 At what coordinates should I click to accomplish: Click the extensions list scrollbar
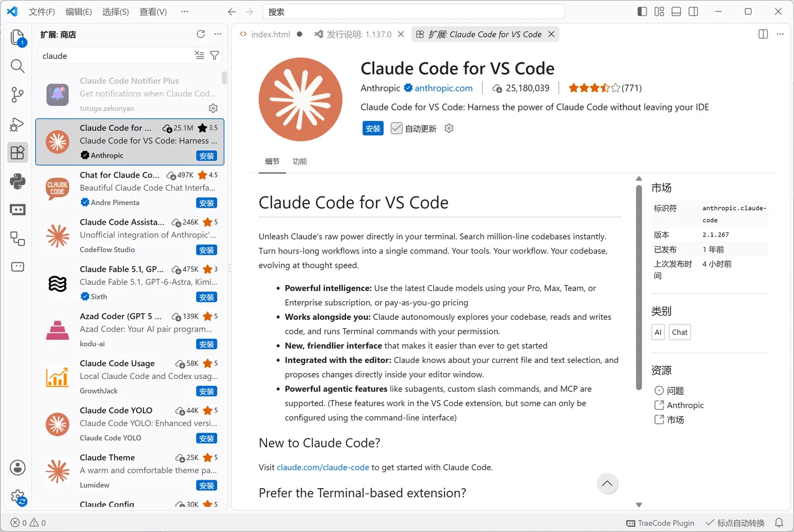224,78
